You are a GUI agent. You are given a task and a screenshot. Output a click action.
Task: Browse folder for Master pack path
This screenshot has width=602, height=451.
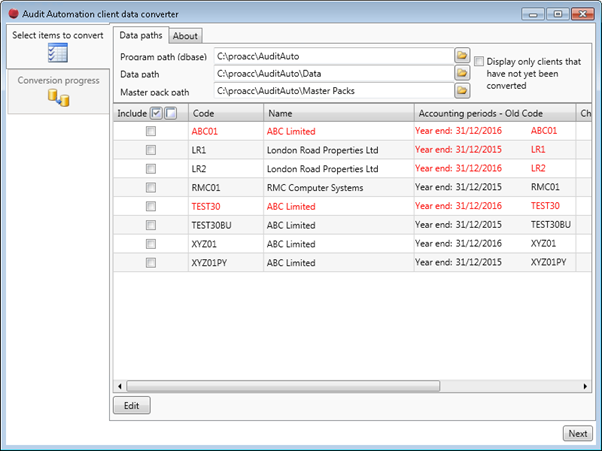[x=462, y=91]
